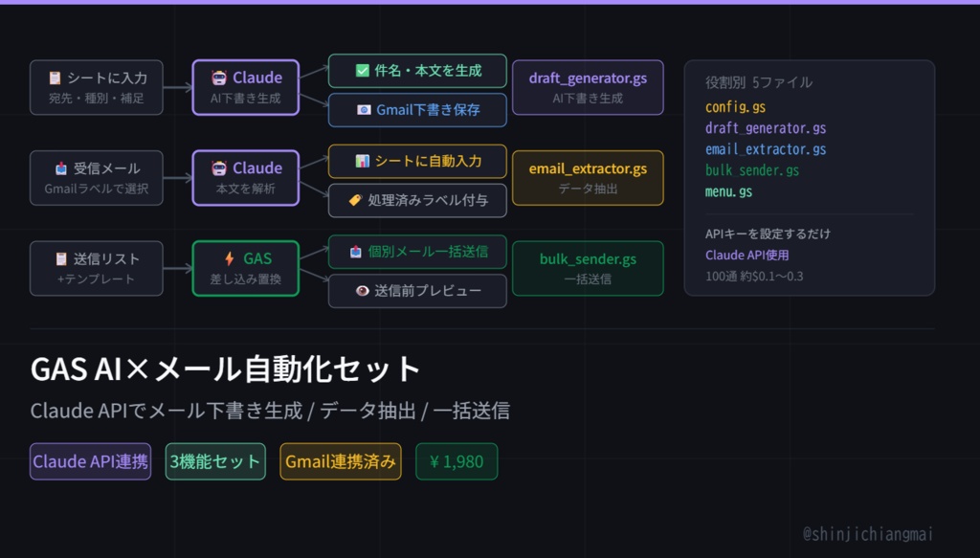Click the Gmailラベルで選択 subtitle
This screenshot has width=980, height=558.
[x=97, y=189]
